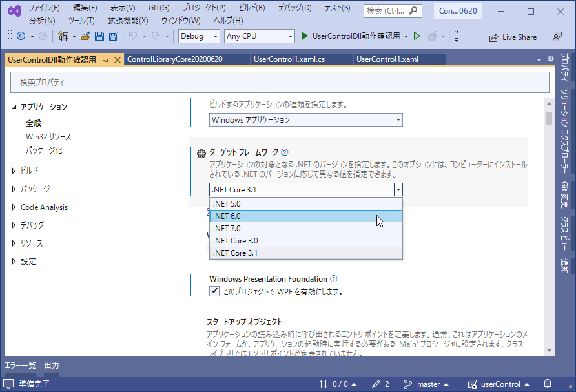Image resolution: width=576 pixels, height=392 pixels.
Task: Show the open documents list dropdown
Action: [x=539, y=59]
